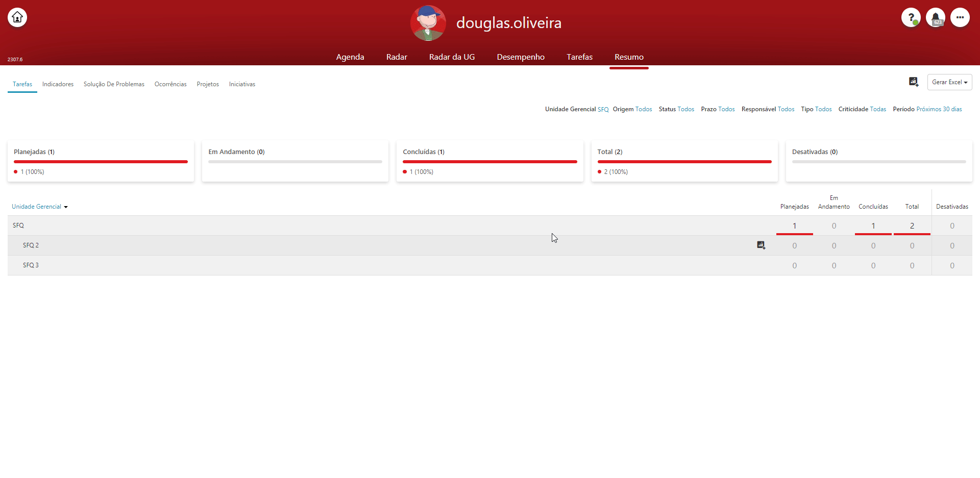Click SFQ 2 row Total value 0

pyautogui.click(x=912, y=246)
